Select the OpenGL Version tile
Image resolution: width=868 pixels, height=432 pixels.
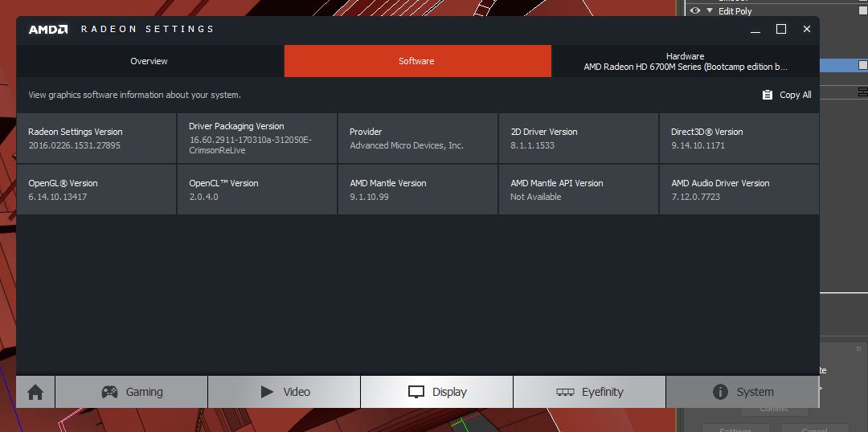point(96,190)
